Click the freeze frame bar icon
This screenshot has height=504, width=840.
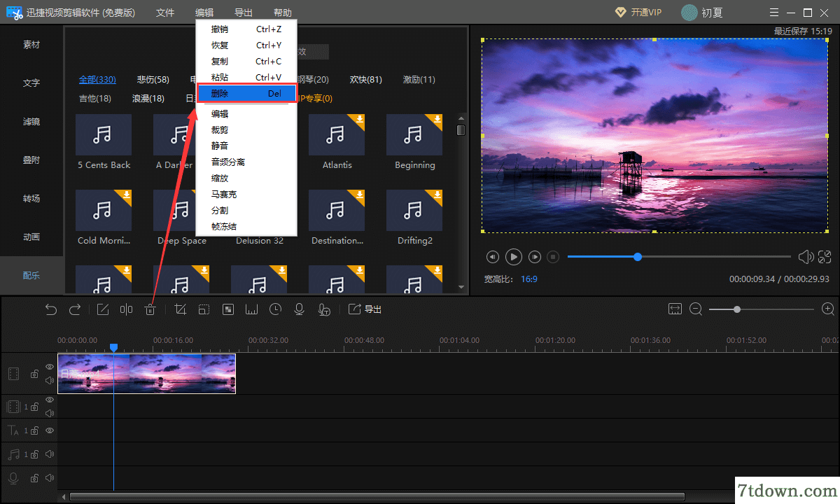pos(251,309)
